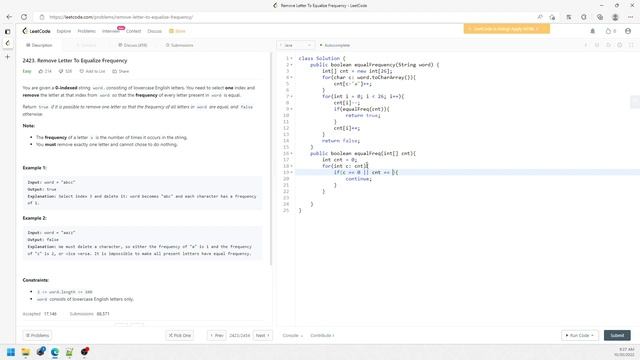Open the Java language dropdown
This screenshot has width=640, height=360.
coord(296,45)
